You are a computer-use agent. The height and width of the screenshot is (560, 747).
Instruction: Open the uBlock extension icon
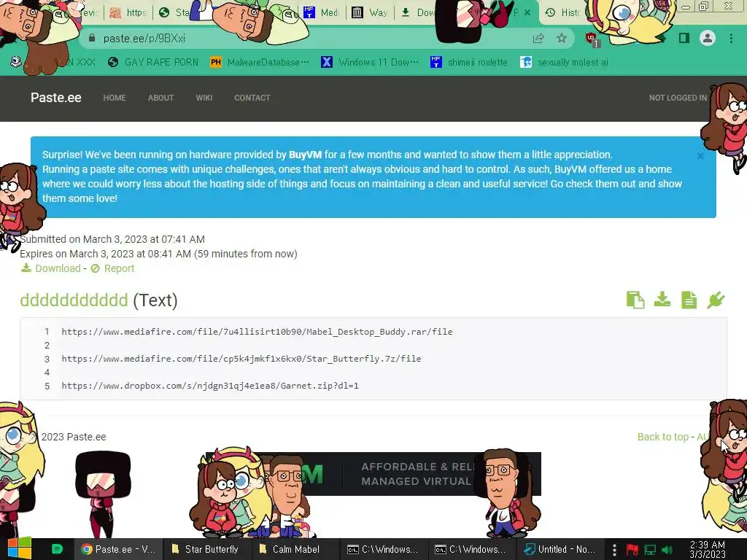592,39
